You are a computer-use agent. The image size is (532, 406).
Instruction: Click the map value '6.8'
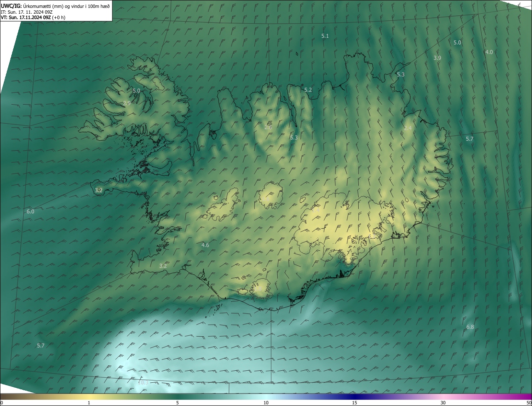pyautogui.click(x=470, y=327)
